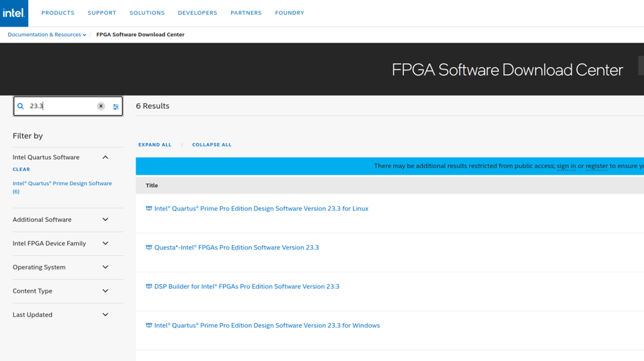Click package icon beside Quartus Windows result

point(149,326)
